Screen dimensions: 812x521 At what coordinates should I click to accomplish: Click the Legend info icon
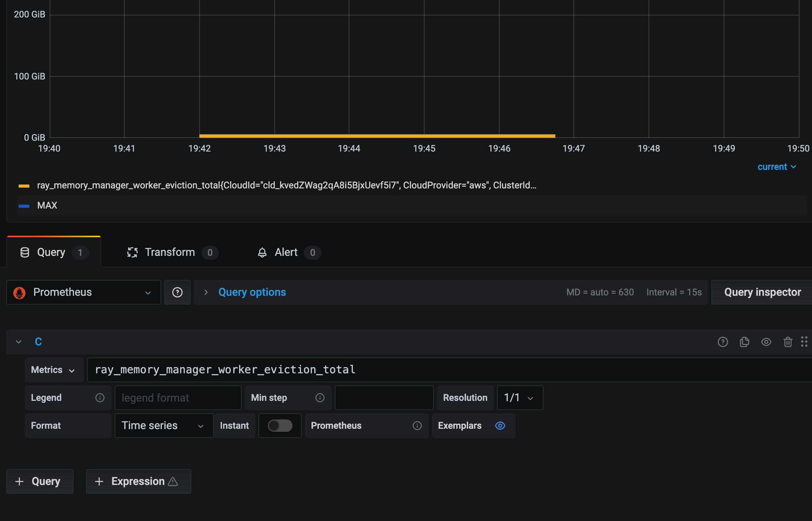pyautogui.click(x=100, y=398)
